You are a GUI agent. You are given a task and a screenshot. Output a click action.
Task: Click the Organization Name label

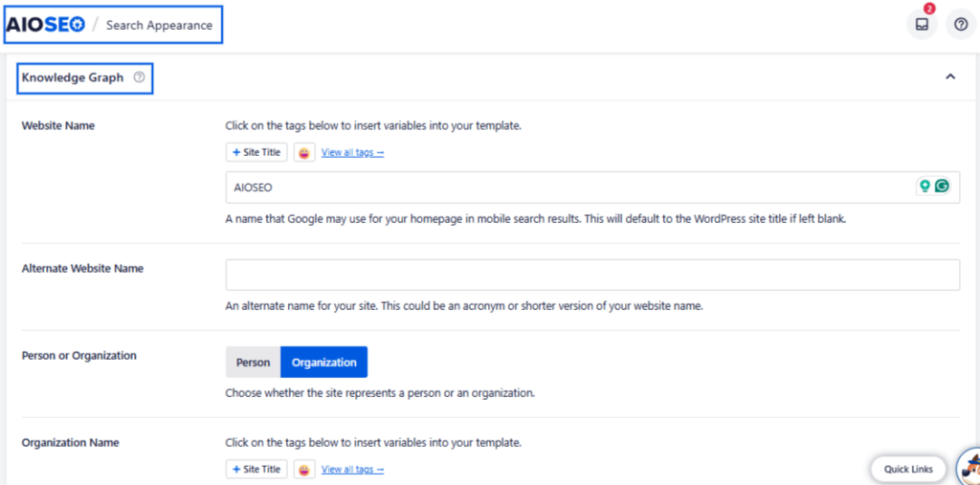pos(70,443)
